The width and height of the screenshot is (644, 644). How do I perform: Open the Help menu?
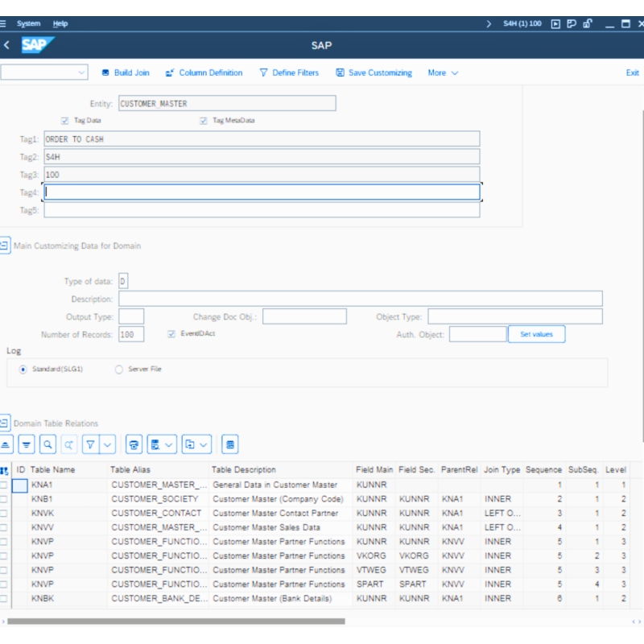pyautogui.click(x=60, y=24)
